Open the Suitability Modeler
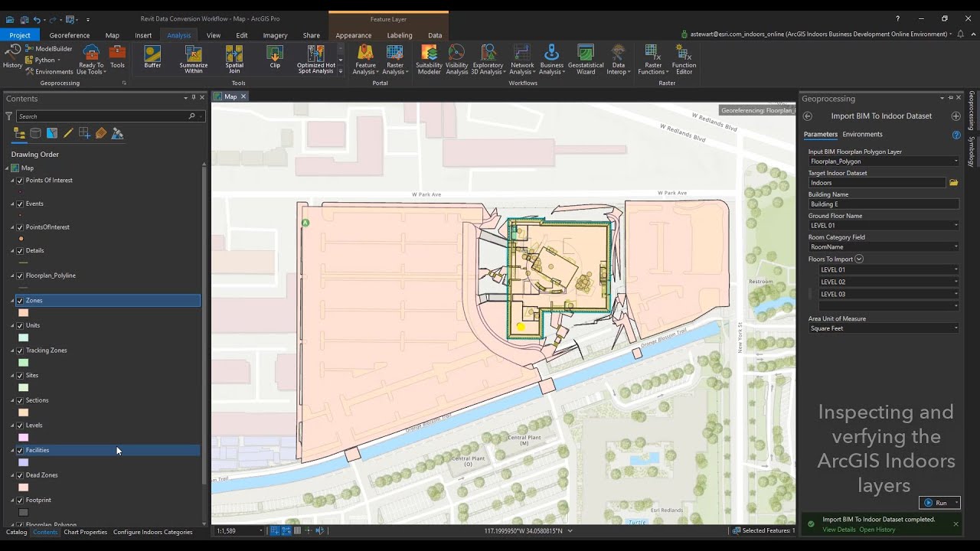Image resolution: width=980 pixels, height=551 pixels. point(429,59)
